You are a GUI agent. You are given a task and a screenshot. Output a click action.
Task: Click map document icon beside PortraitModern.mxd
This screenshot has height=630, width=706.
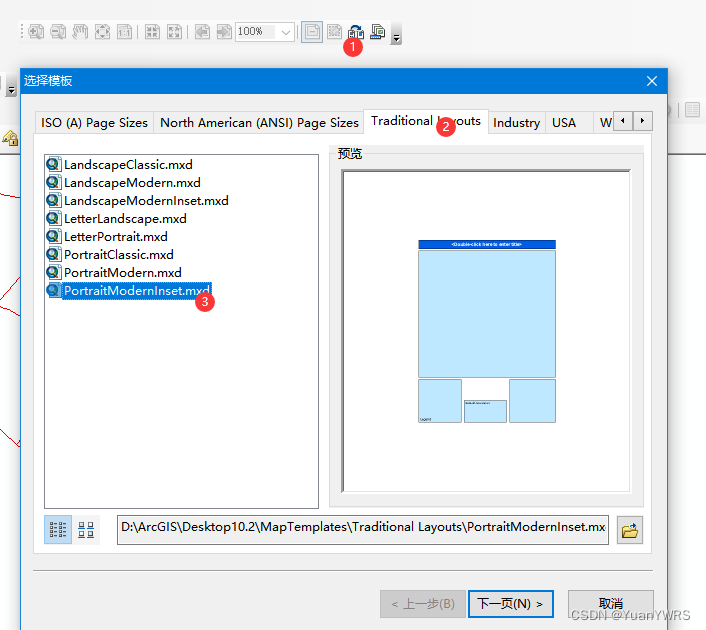tap(54, 272)
